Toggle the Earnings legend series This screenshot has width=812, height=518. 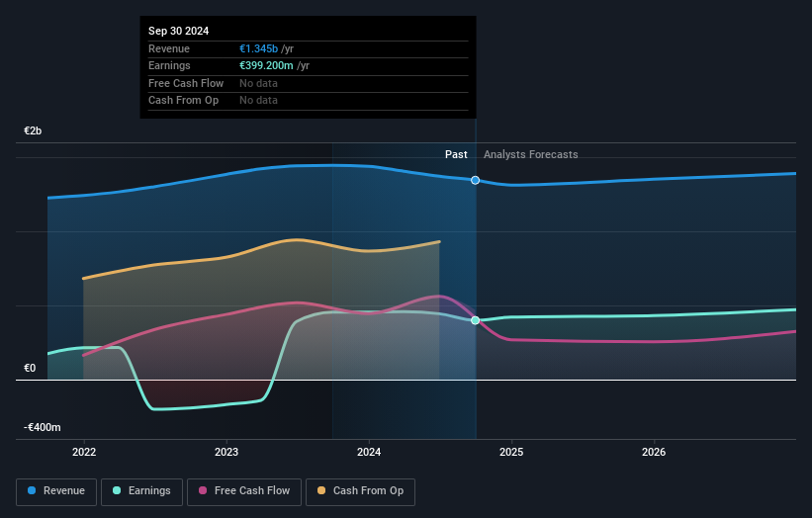coord(141,491)
